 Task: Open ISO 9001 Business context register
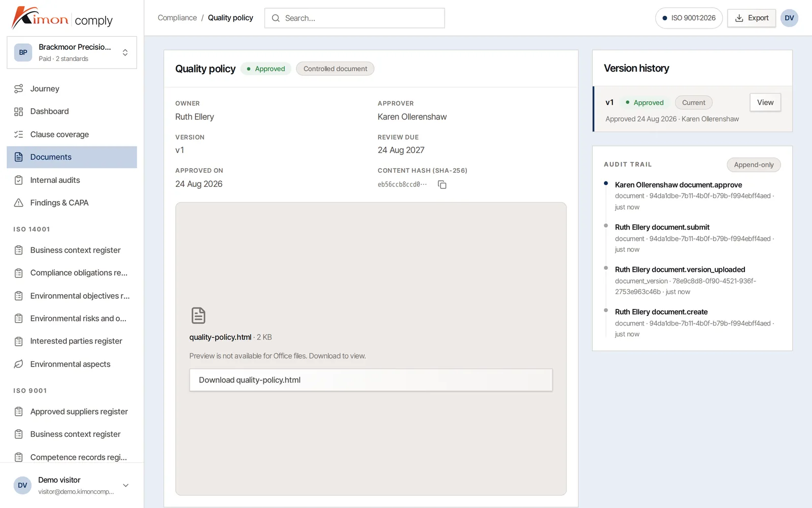[72, 434]
